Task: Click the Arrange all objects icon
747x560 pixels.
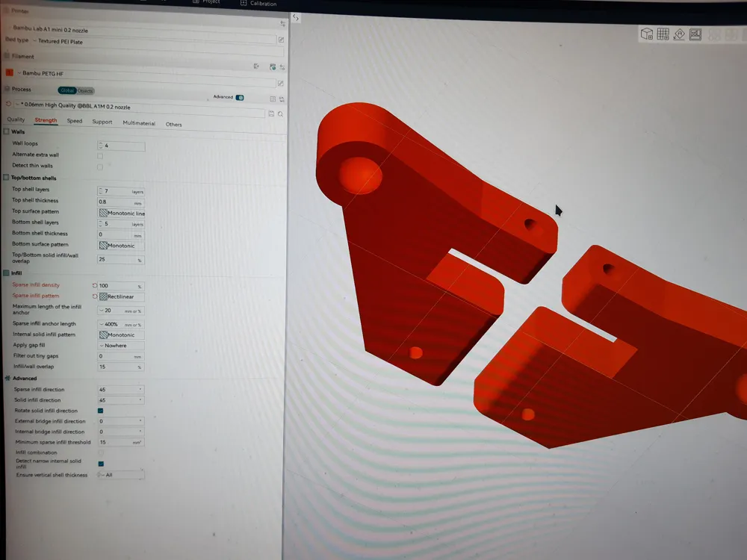Action: coord(695,34)
